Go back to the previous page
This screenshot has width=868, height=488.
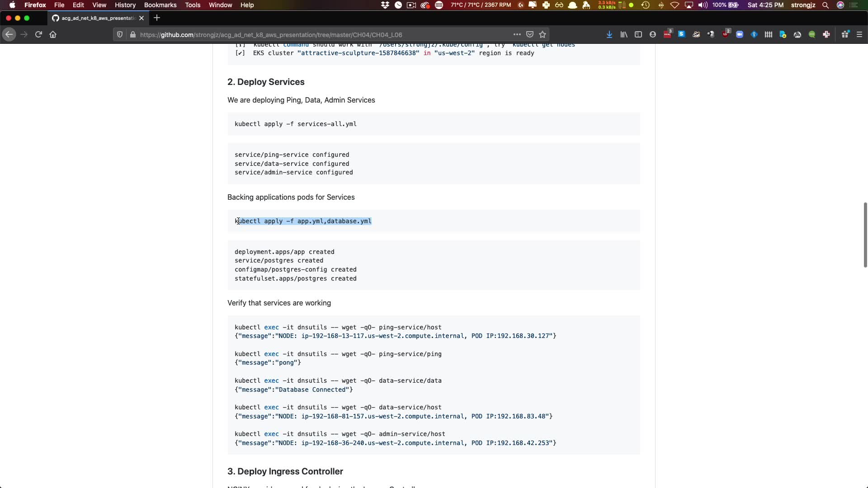tap(9, 34)
